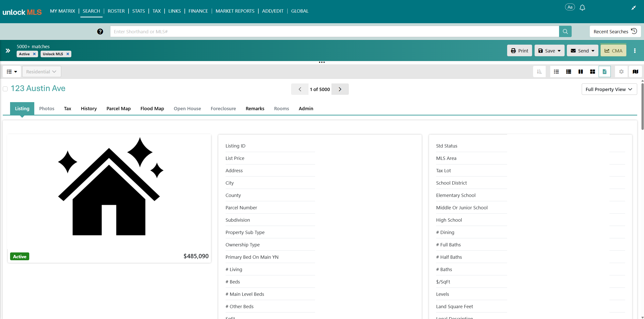The height and width of the screenshot is (319, 644).
Task: Open the GLOBAL menu
Action: point(300,11)
